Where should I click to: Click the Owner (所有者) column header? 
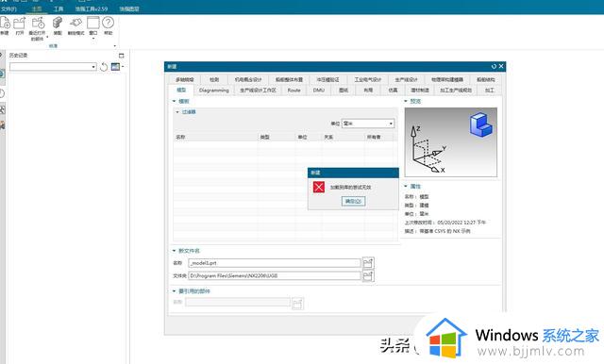379,137
